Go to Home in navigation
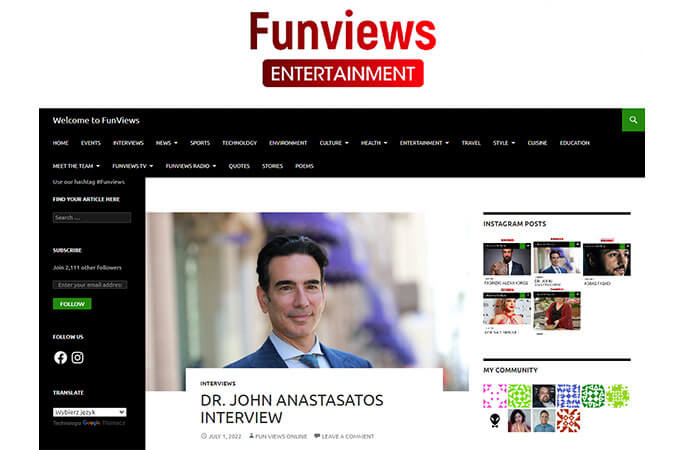The height and width of the screenshot is (450, 700). click(x=60, y=143)
